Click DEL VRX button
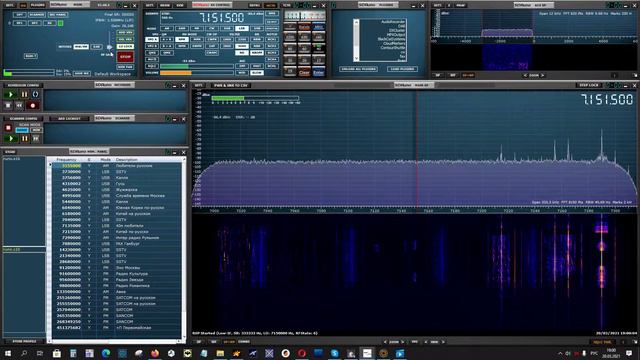 click(125, 40)
